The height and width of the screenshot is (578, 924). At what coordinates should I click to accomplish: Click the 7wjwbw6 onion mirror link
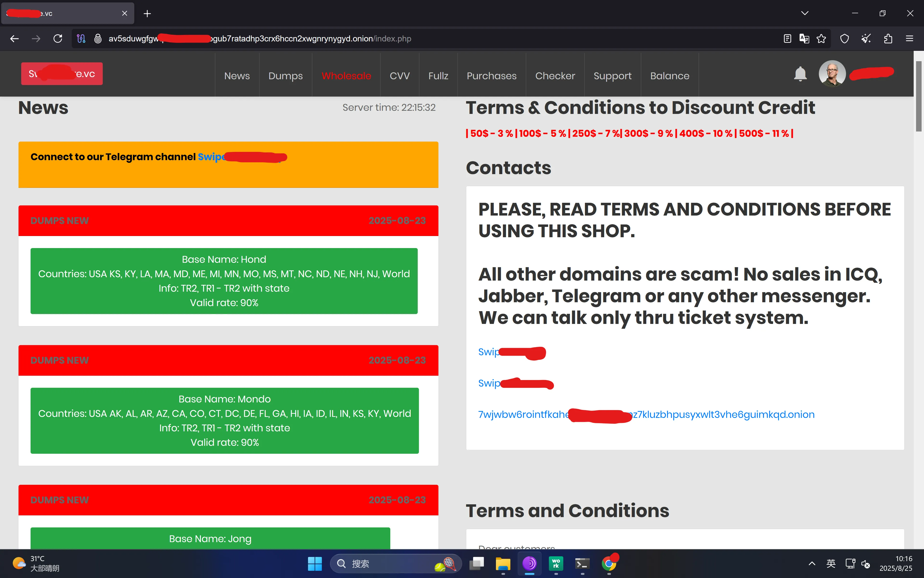[646, 415]
